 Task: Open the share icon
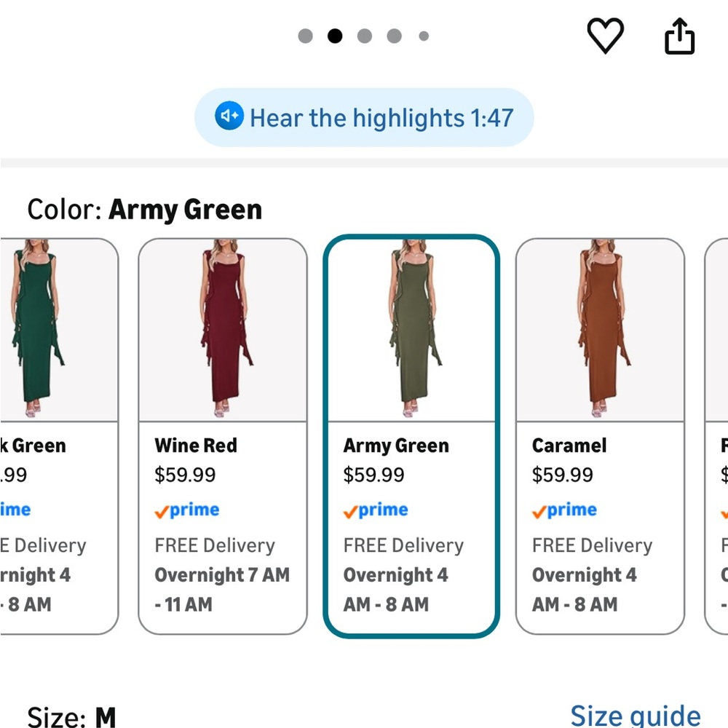679,36
